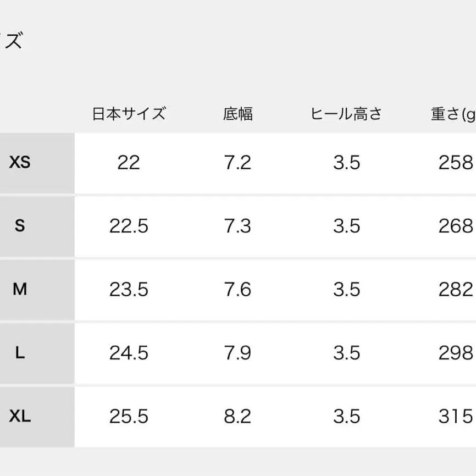Screen dimensions: 476x476
Task: Select the XS size row label
Action: 20,163
